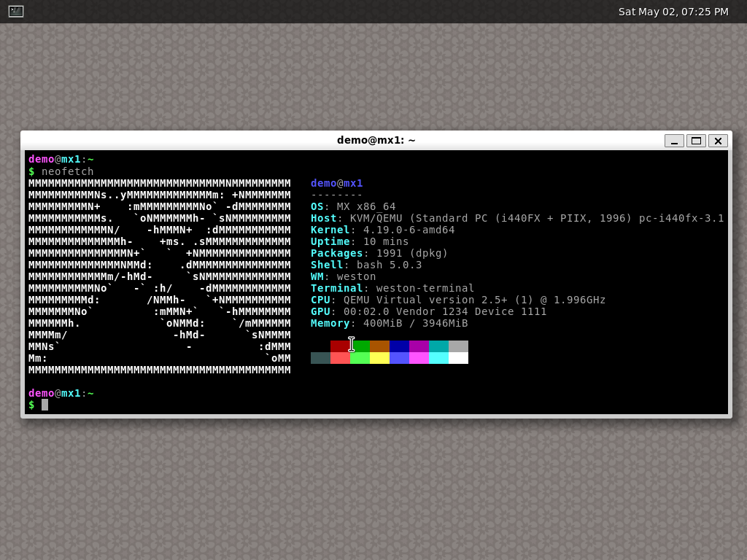The height and width of the screenshot is (560, 747).
Task: Click the dark slate color block
Action: [321, 358]
